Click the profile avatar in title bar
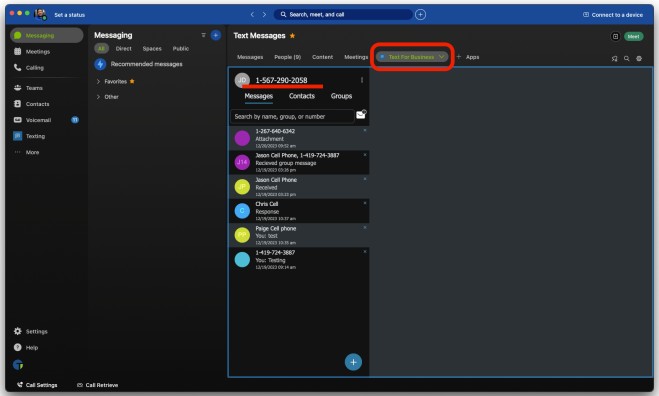The height and width of the screenshot is (396, 659). coord(40,14)
